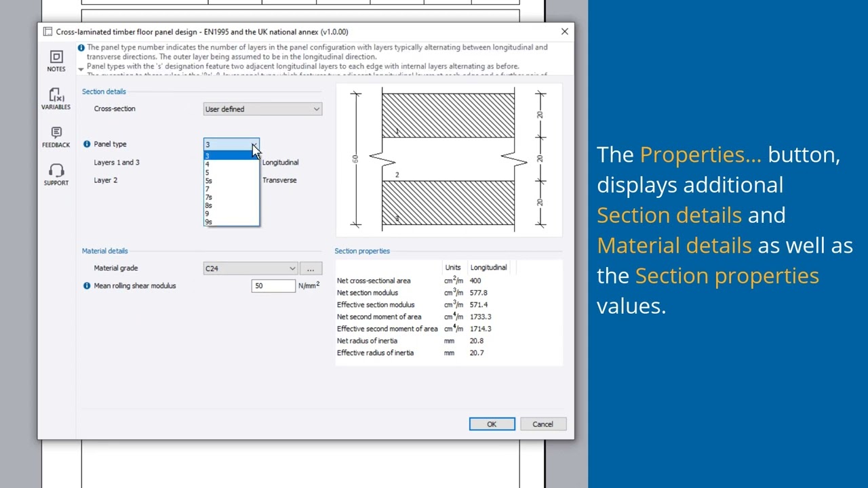Click the Section details heading
868x488 pixels.
(104, 91)
